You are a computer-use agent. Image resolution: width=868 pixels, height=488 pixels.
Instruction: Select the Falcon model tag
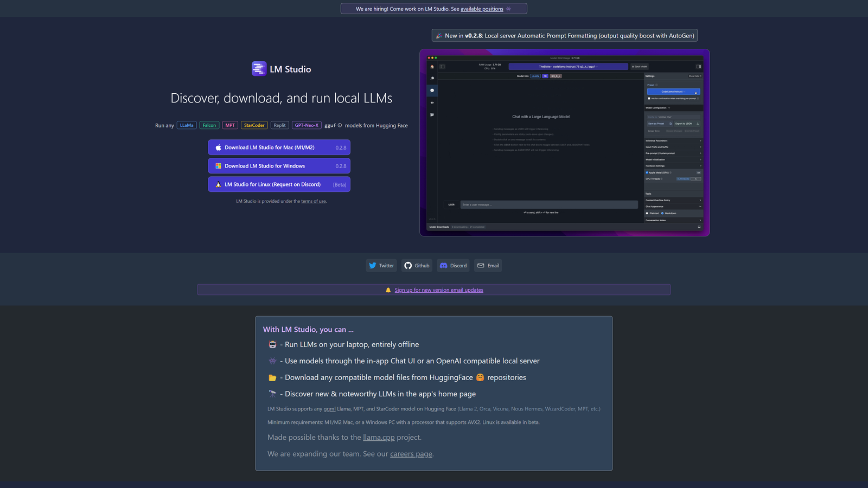click(x=209, y=125)
